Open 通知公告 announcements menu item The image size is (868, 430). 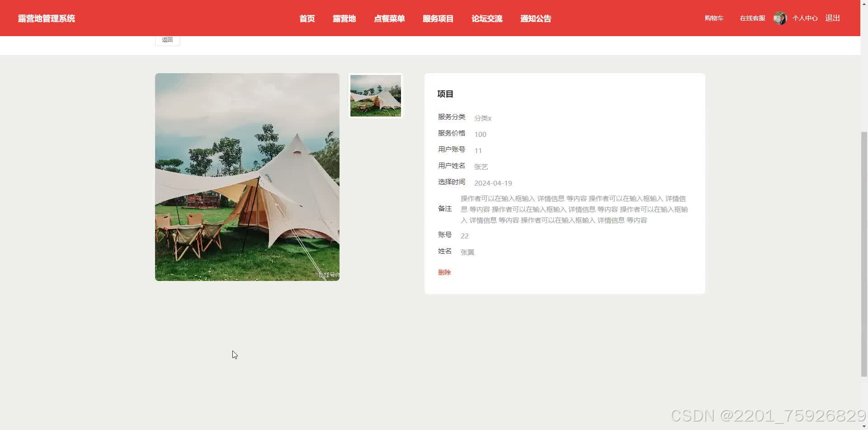click(x=536, y=19)
